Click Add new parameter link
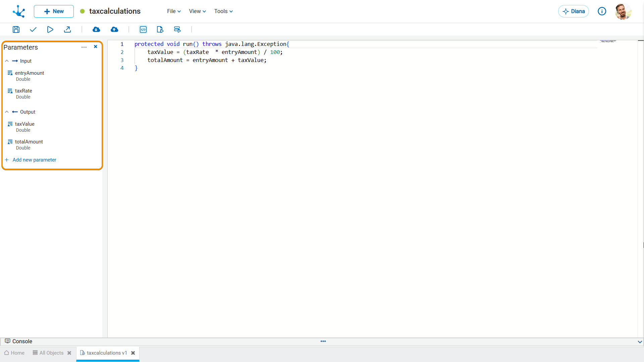 click(34, 160)
